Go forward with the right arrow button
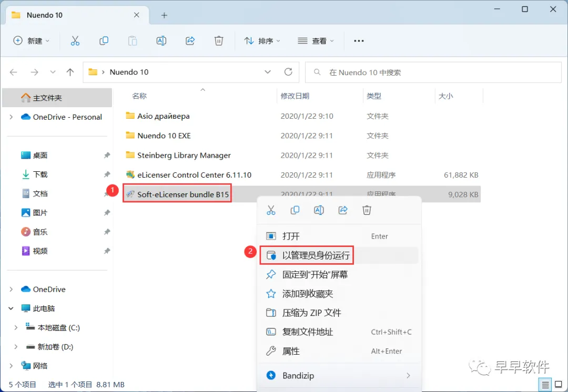The image size is (568, 392). click(x=34, y=72)
